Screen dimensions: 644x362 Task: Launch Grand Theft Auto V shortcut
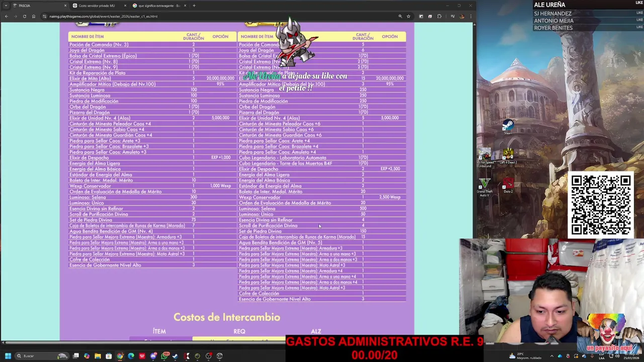tap(485, 187)
